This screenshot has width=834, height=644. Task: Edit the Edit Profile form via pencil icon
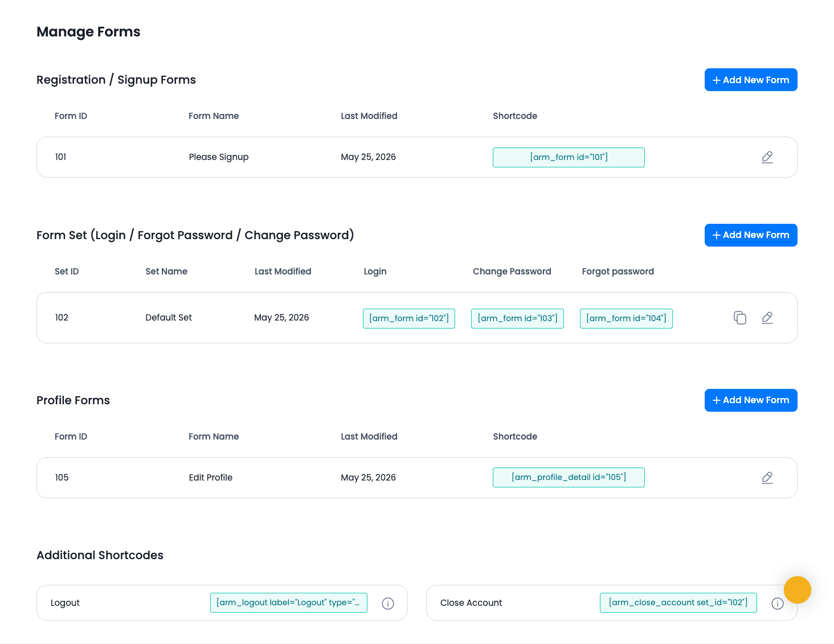pyautogui.click(x=767, y=478)
